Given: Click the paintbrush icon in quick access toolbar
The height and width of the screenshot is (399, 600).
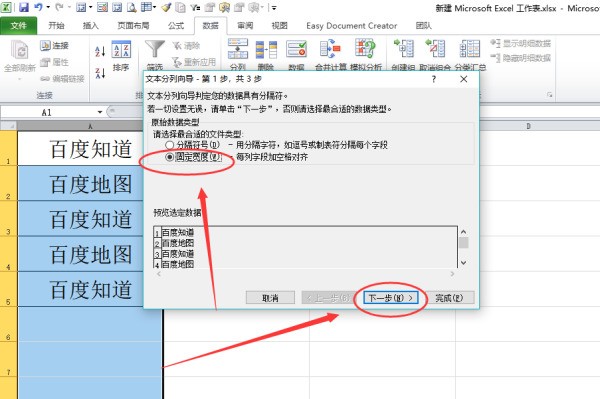Looking at the screenshot, I should click(x=166, y=7).
